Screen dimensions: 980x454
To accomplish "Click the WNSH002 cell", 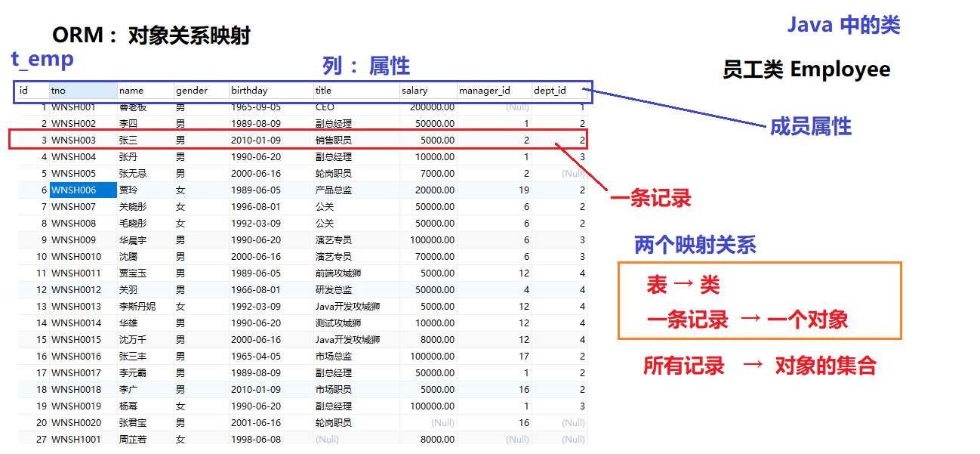I will (83, 123).
